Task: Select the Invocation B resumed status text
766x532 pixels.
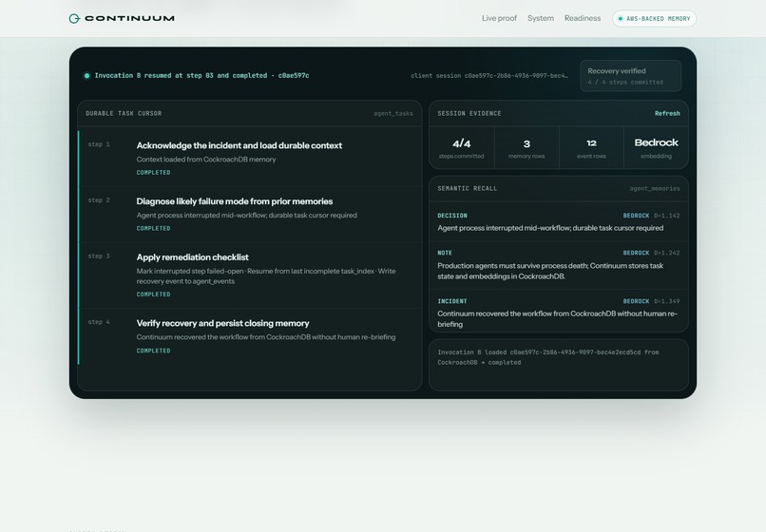Action: 201,76
